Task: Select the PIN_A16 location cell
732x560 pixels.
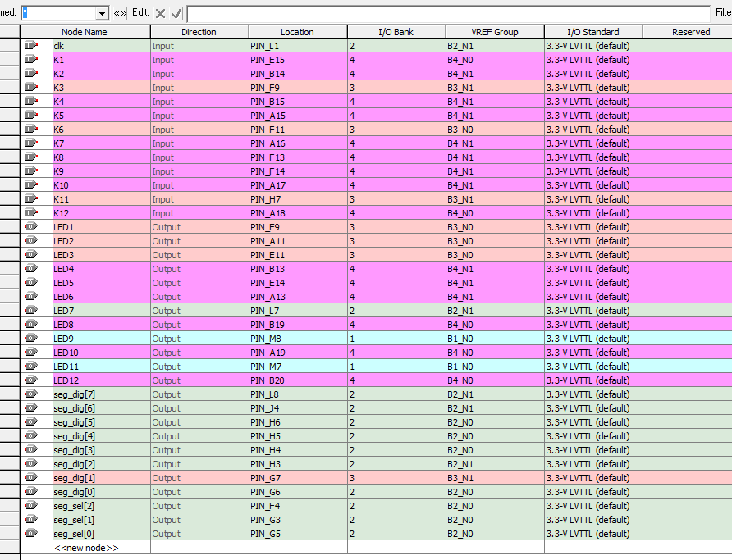Action: click(298, 143)
